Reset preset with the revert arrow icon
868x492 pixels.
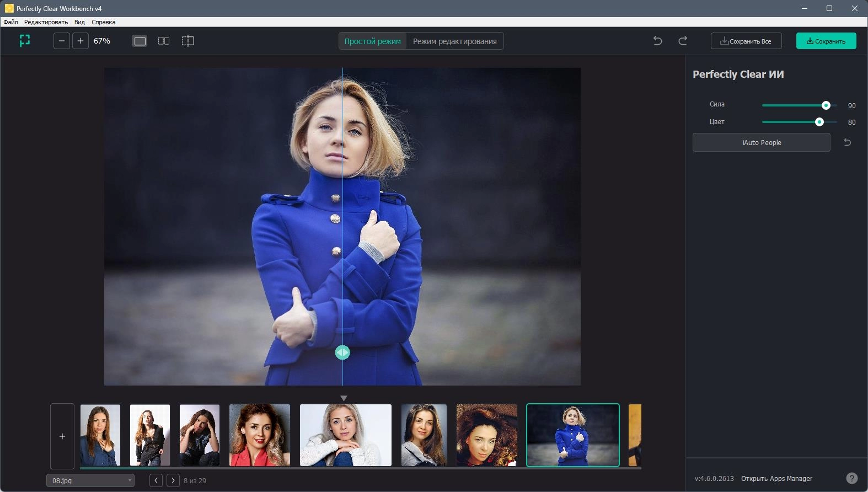[x=848, y=142]
